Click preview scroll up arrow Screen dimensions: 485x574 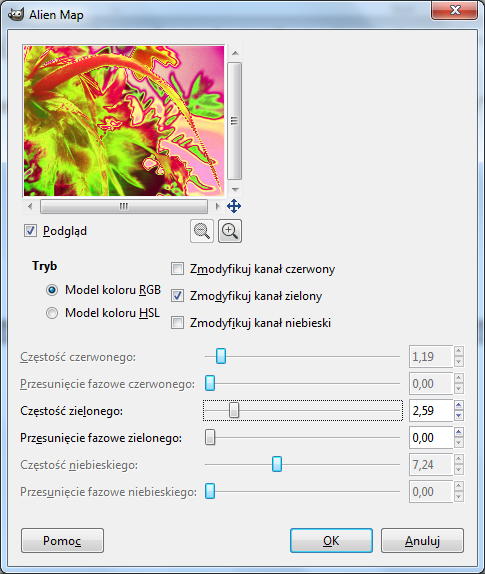(235, 53)
